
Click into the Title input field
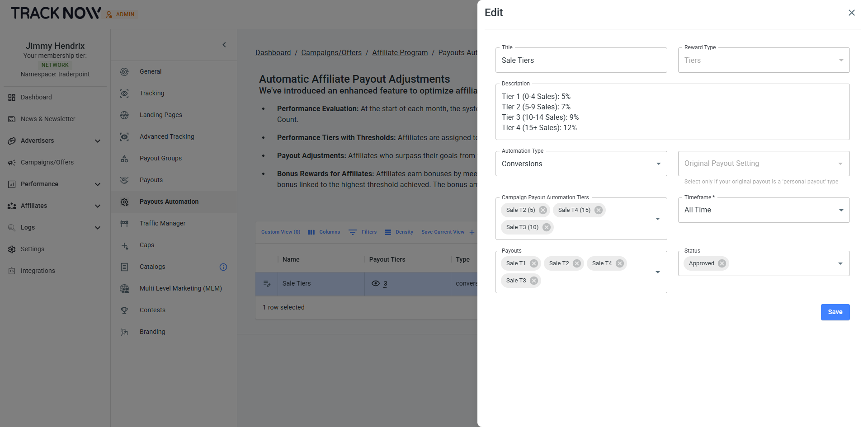581,61
